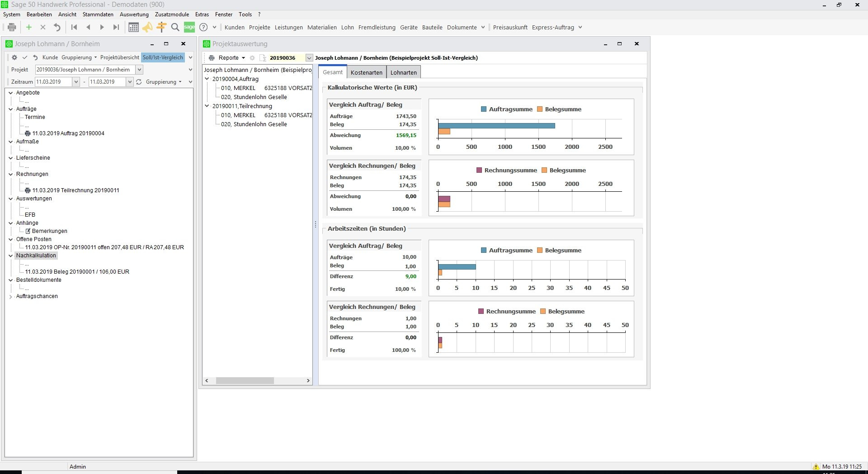
Task: Open the Reporte dropdown
Action: [243, 58]
